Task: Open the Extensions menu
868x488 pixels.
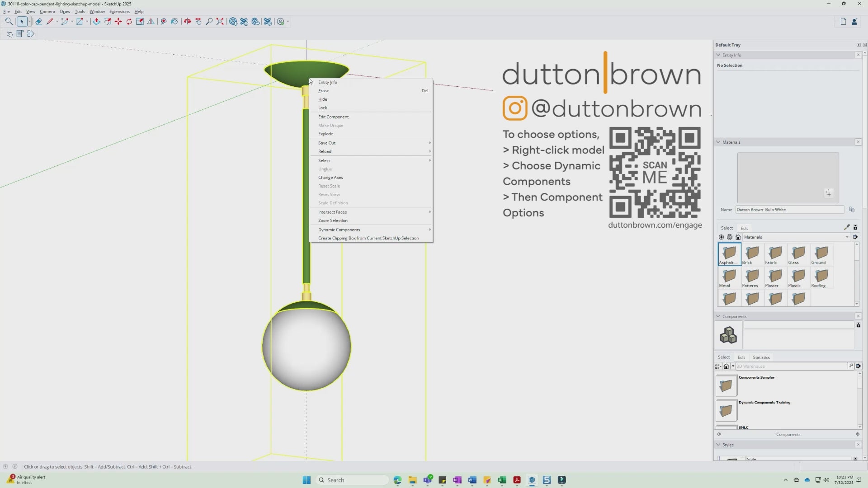Action: pyautogui.click(x=119, y=11)
